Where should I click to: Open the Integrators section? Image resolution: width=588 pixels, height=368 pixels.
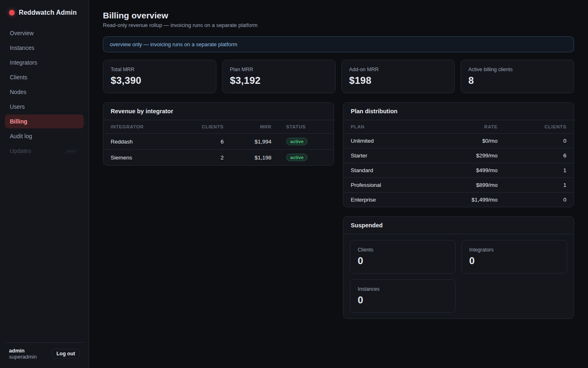tap(44, 63)
